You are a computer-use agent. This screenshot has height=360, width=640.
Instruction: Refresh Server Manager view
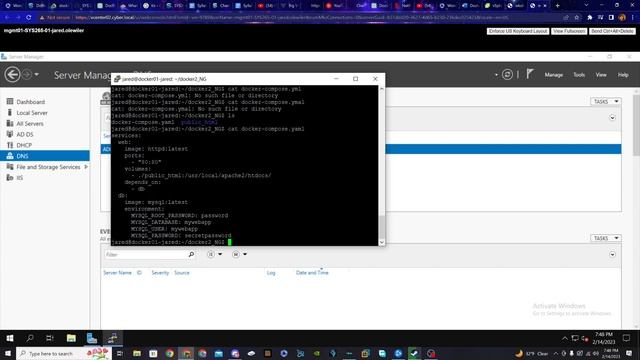point(507,74)
